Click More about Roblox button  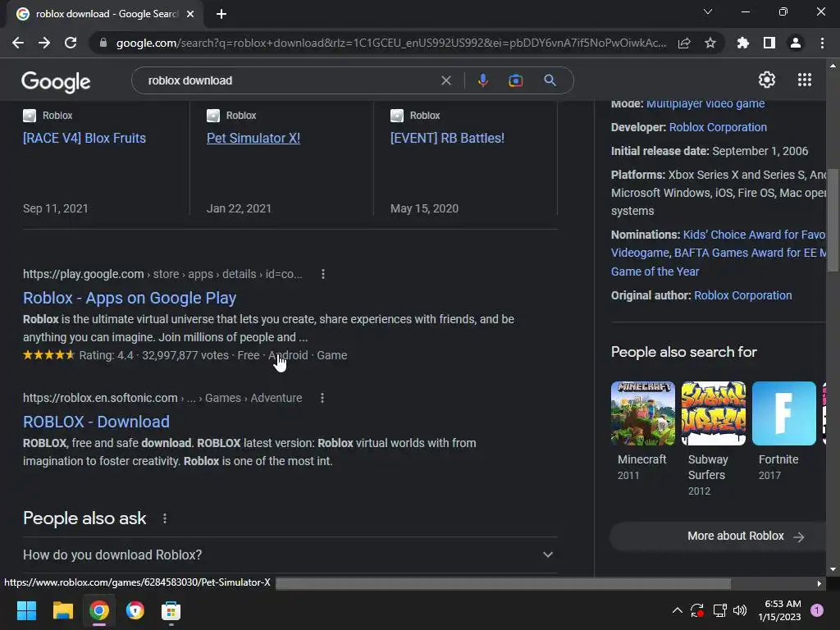click(x=718, y=536)
